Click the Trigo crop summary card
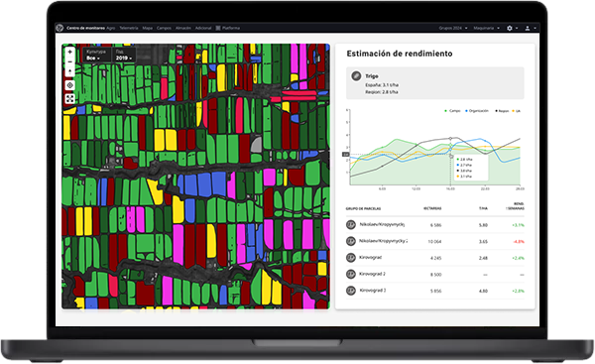This screenshot has width=595, height=364. (435, 83)
